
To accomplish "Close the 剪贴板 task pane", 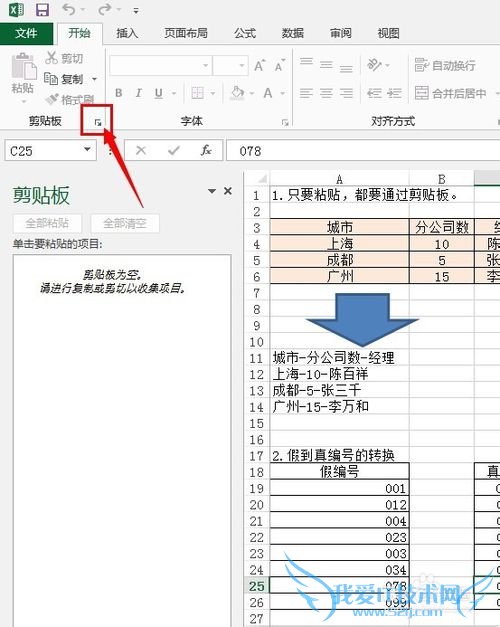I will point(228,191).
